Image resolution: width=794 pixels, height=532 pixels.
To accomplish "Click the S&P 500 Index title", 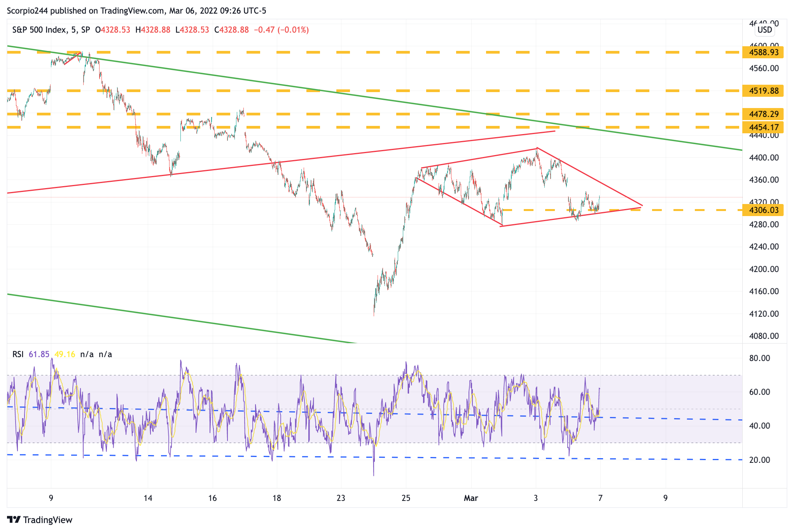I will [x=39, y=30].
